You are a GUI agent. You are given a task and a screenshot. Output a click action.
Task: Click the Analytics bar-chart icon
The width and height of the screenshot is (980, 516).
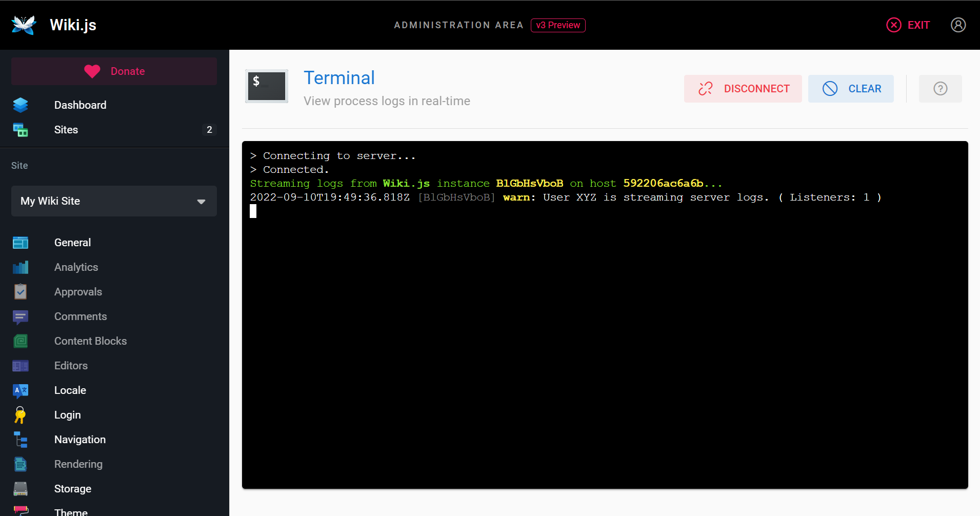coord(20,267)
